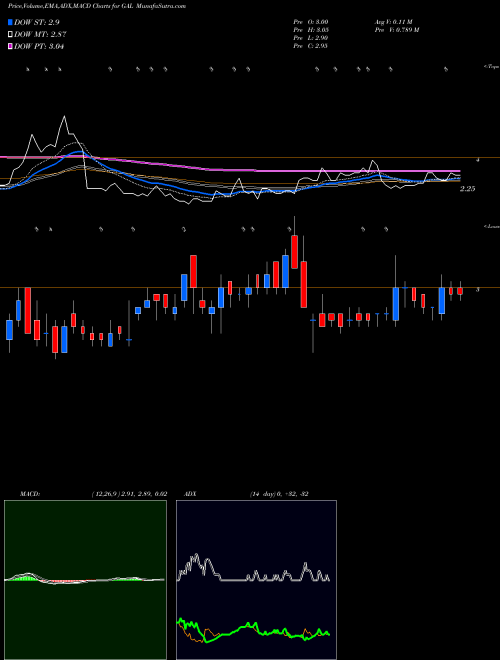This screenshot has width=500, height=660.
Task: Click the magenta DOW PT legend swatch
Action: tap(10, 46)
